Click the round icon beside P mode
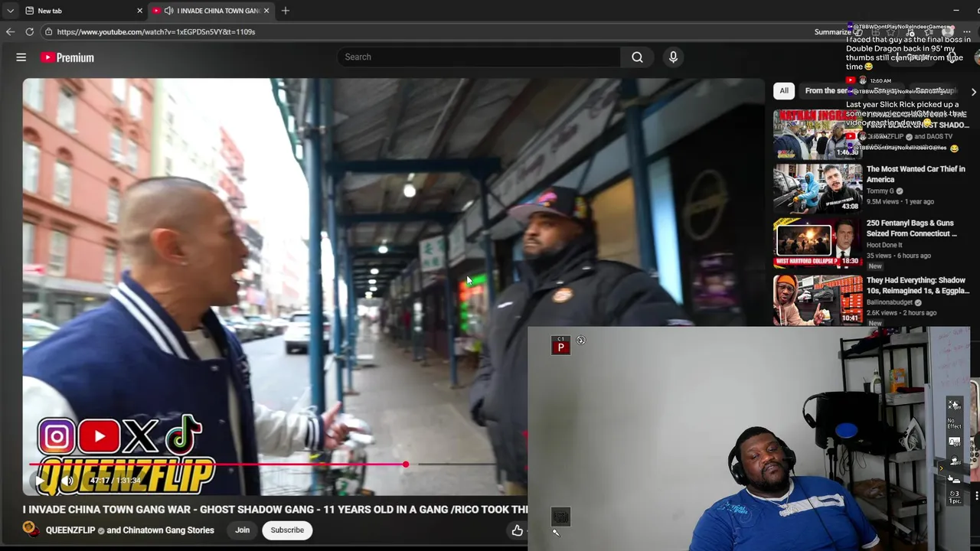This screenshot has height=551, width=980. [581, 341]
